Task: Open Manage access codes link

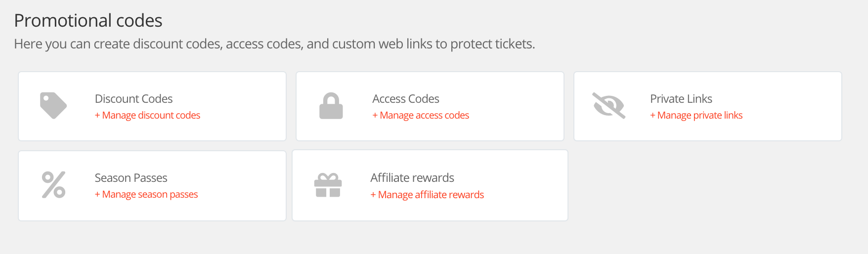Action: [x=421, y=115]
